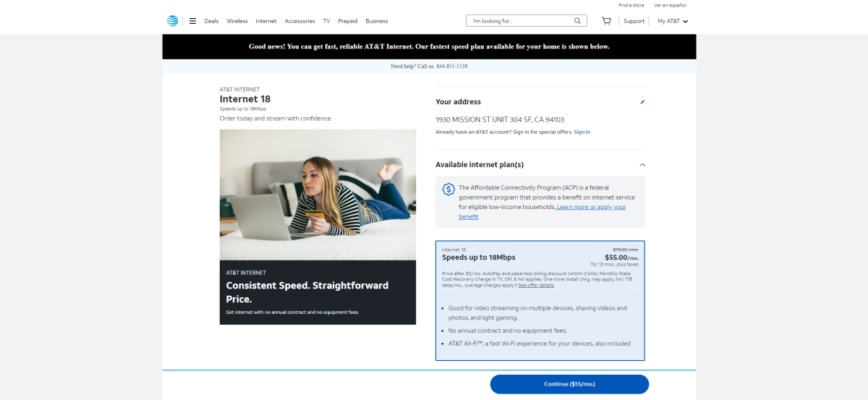Screen dimensions: 868x400
Task: Open the hamburger menu icon
Action: click(x=192, y=21)
